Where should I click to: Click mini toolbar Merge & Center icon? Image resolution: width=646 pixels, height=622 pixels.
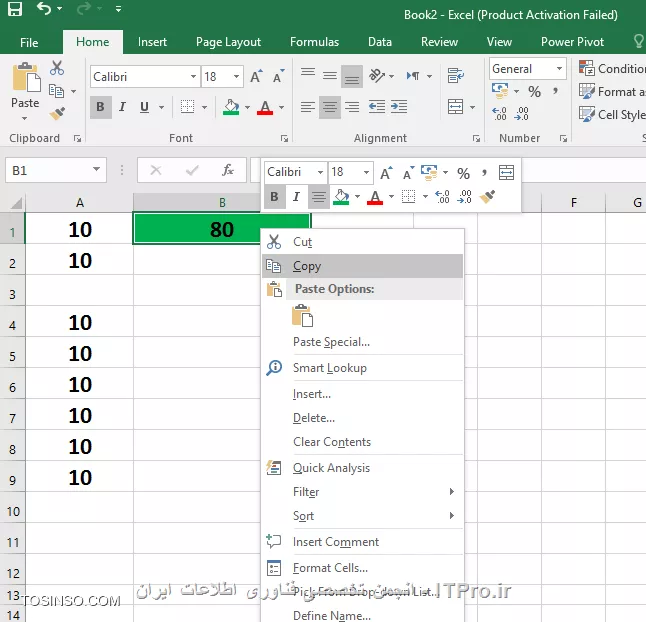click(x=506, y=172)
